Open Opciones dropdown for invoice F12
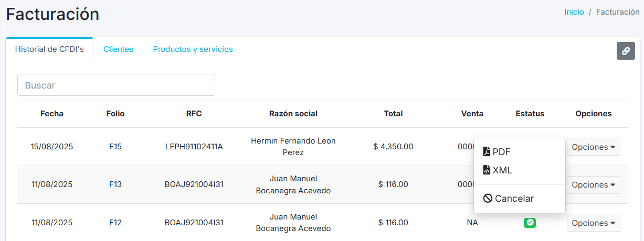Screen dimensions: 644x241 pyautogui.click(x=593, y=223)
